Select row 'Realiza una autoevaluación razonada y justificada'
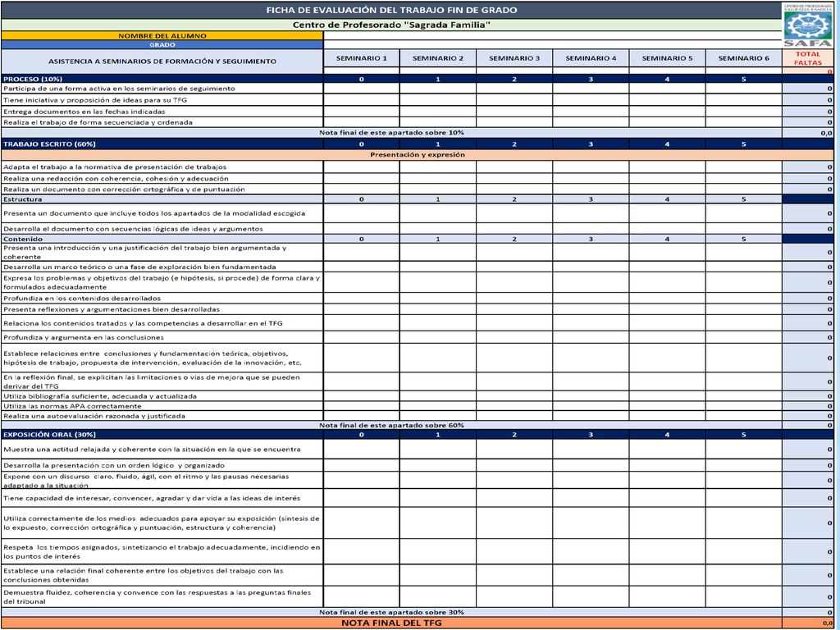Image resolution: width=840 pixels, height=630 pixels. tap(418, 416)
